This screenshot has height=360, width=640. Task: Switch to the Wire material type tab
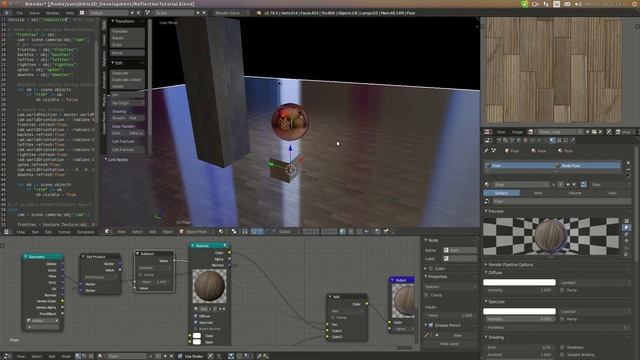tap(538, 193)
